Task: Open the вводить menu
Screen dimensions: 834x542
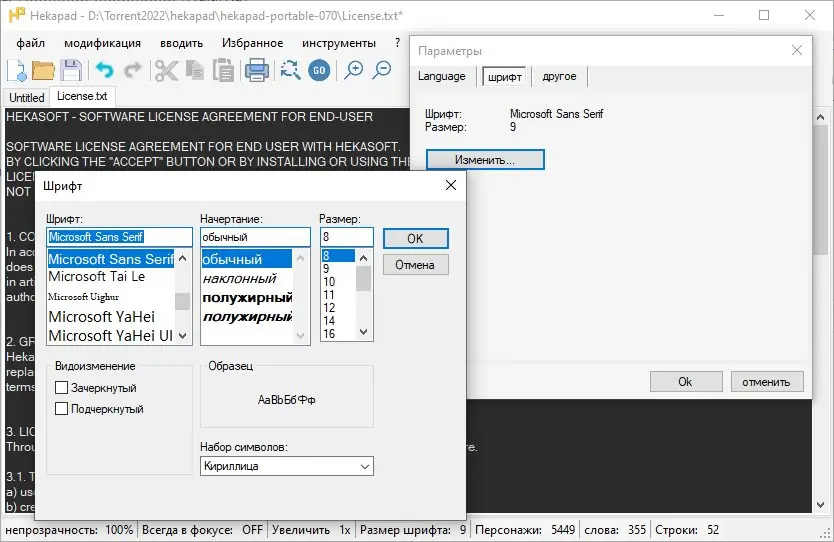Action: point(181,43)
